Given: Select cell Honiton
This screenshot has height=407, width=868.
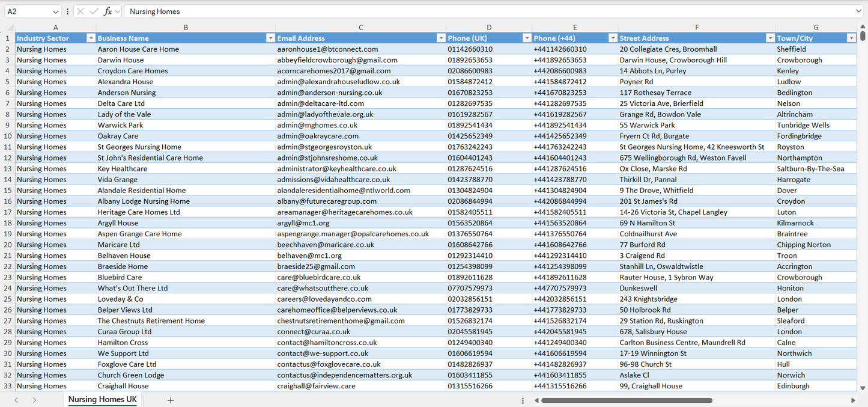Looking at the screenshot, I should [x=816, y=288].
